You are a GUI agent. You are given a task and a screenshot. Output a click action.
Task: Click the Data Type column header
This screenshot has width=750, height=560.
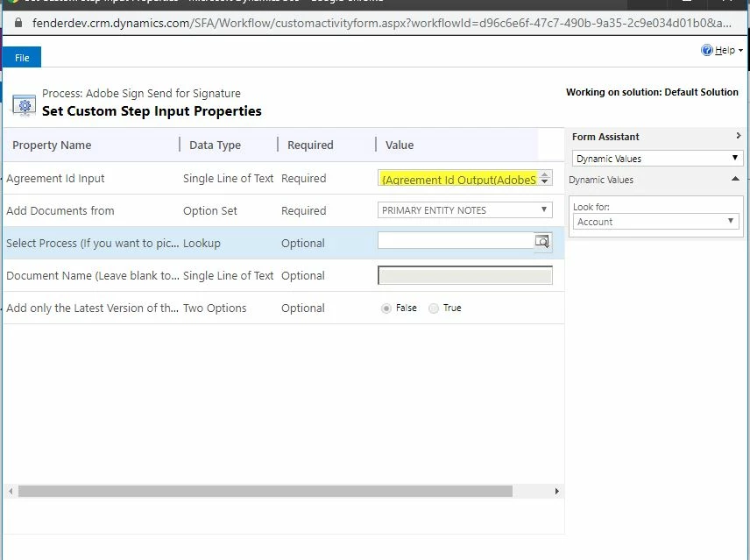click(215, 145)
